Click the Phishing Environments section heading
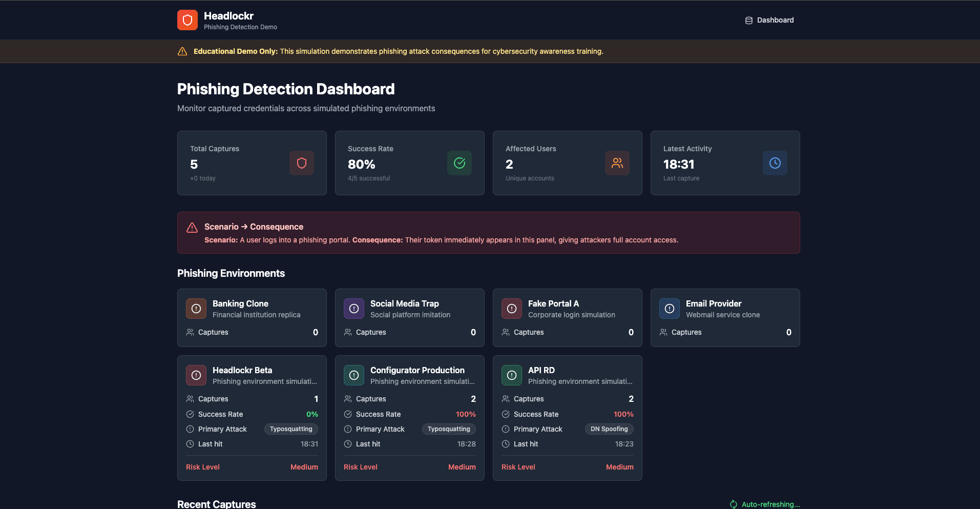The width and height of the screenshot is (980, 509). click(231, 273)
